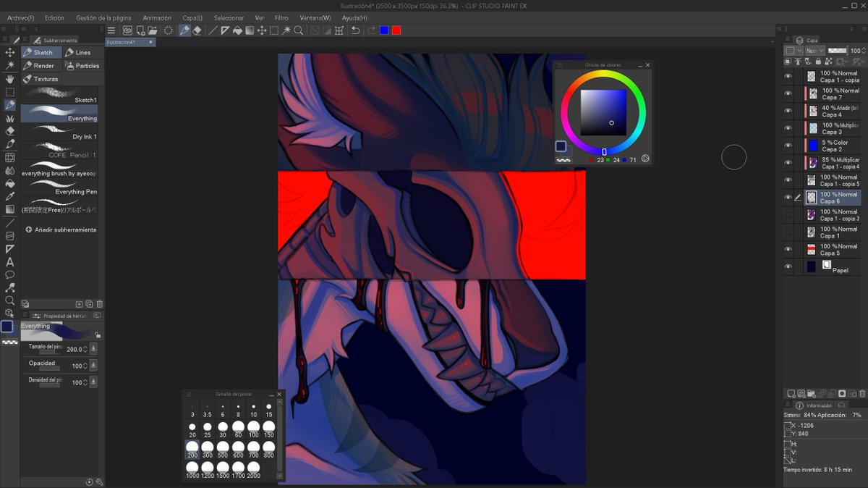Select the Fill bucket tool in toolbox
Image resolution: width=868 pixels, height=488 pixels.
coord(10,183)
